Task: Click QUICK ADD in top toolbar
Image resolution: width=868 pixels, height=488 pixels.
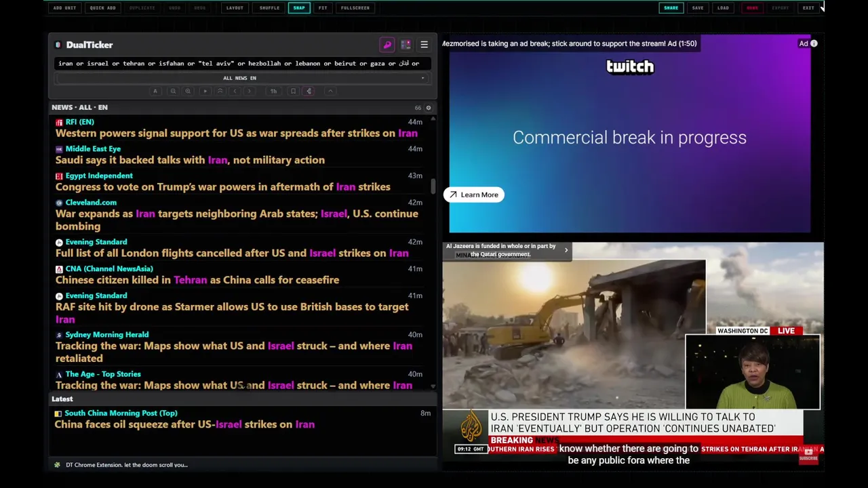Action: click(102, 8)
